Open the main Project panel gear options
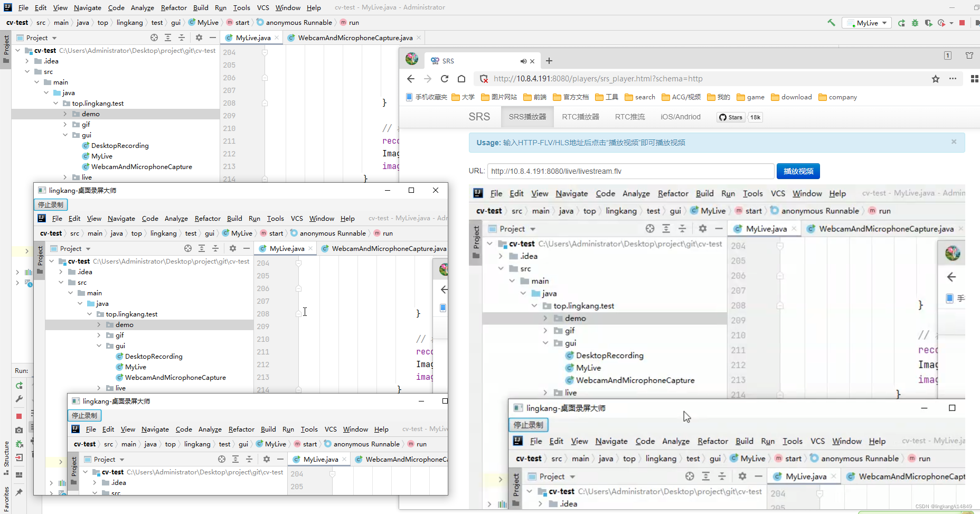The width and height of the screenshot is (980, 514). click(x=199, y=38)
